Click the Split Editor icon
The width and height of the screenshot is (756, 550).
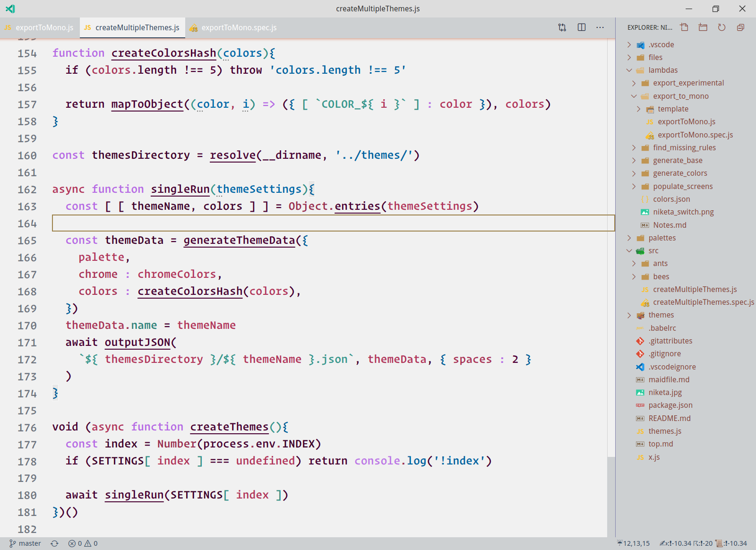point(581,27)
